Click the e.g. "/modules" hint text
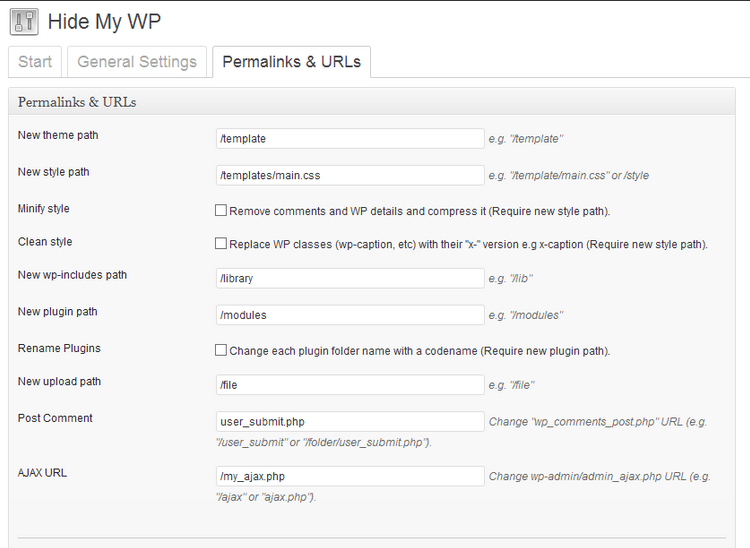The width and height of the screenshot is (750, 548). coord(526,315)
